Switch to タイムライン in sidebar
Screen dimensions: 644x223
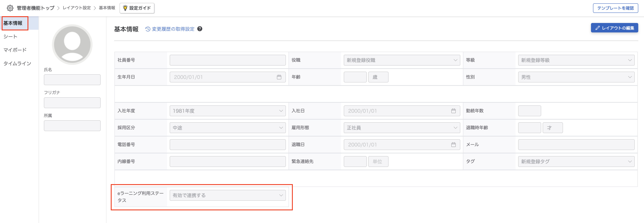(17, 64)
